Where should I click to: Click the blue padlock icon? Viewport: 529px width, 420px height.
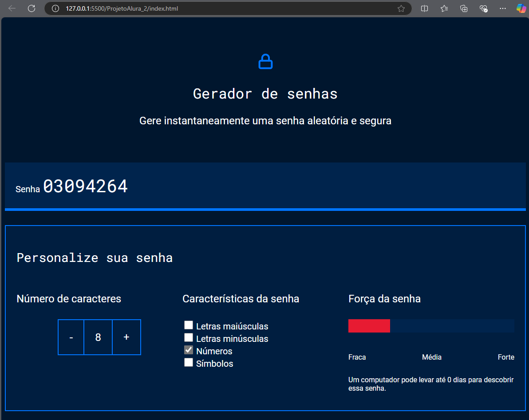click(x=265, y=62)
